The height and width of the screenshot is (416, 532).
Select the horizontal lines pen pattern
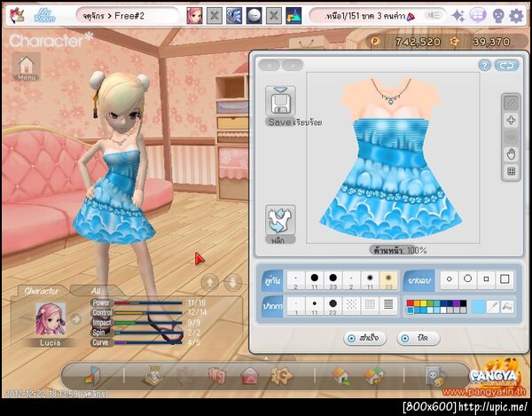tap(388, 306)
